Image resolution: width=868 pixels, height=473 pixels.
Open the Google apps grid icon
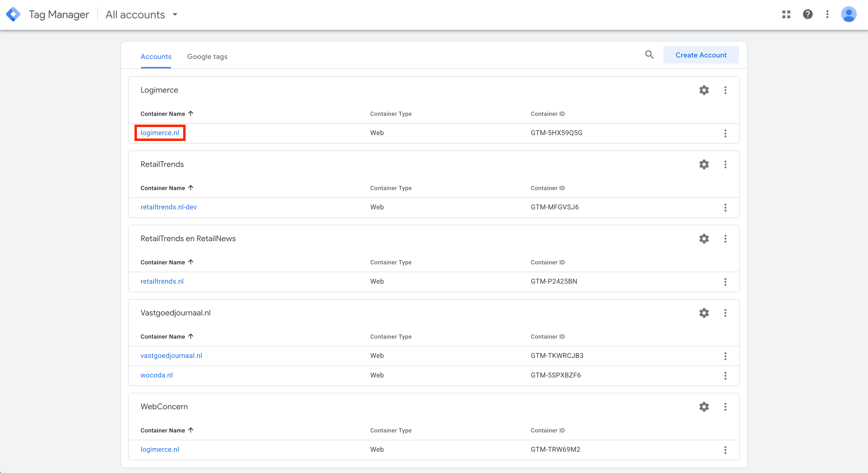786,14
